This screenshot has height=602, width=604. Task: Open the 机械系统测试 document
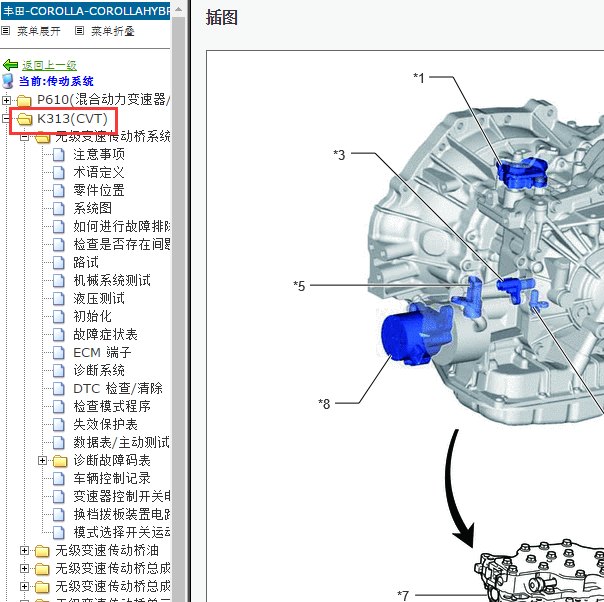pos(112,280)
